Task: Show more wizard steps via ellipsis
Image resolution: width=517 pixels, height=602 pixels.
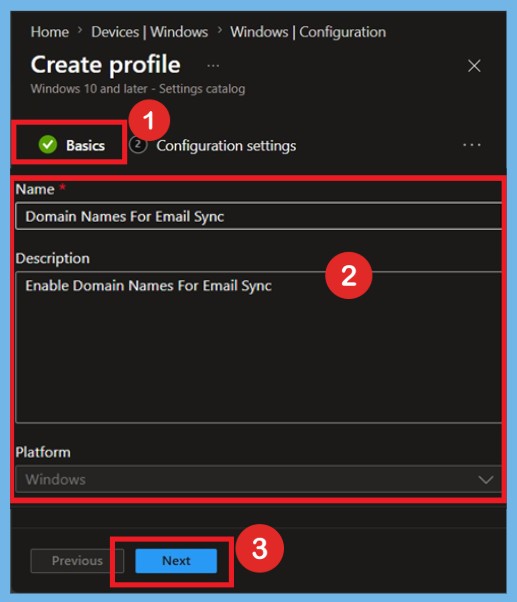Action: tap(472, 145)
